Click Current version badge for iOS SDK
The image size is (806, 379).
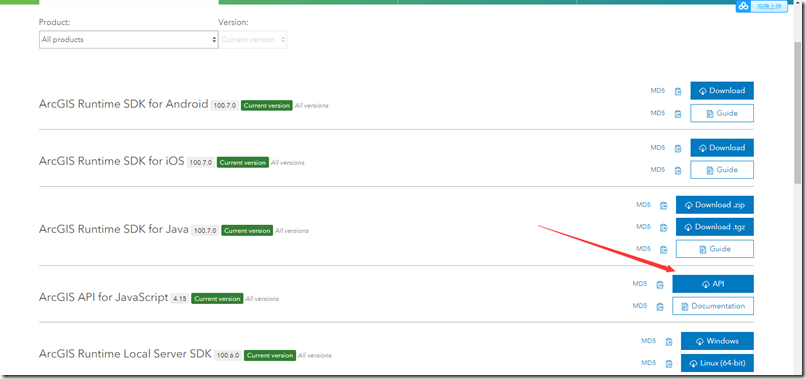coord(243,163)
